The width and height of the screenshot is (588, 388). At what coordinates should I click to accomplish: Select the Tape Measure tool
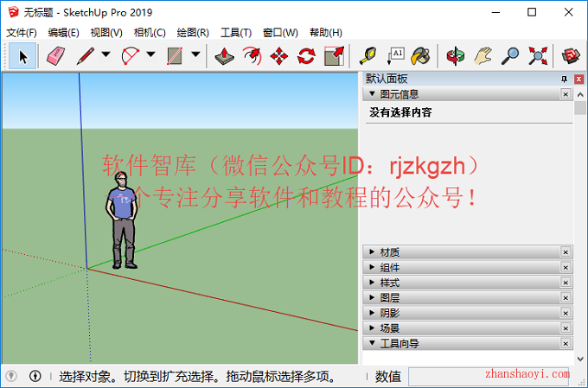(367, 56)
